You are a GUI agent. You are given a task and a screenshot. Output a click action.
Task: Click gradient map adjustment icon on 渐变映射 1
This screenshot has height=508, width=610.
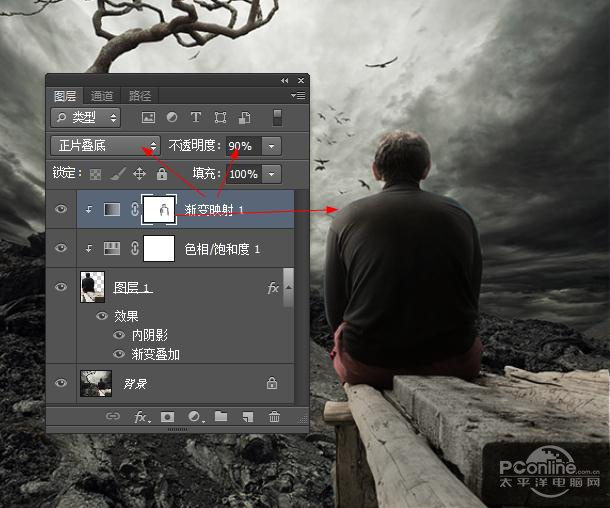coord(112,209)
